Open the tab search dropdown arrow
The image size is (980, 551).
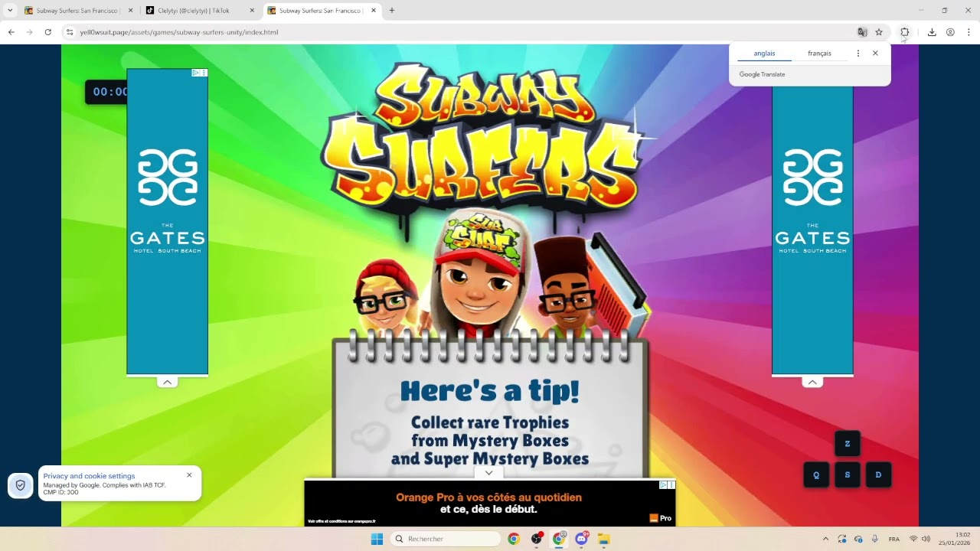pos(10,11)
